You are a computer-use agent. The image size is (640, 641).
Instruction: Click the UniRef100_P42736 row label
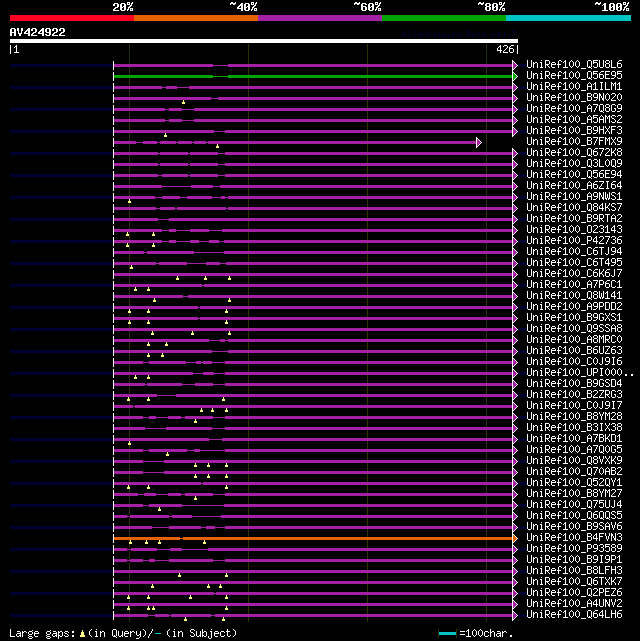point(574,241)
